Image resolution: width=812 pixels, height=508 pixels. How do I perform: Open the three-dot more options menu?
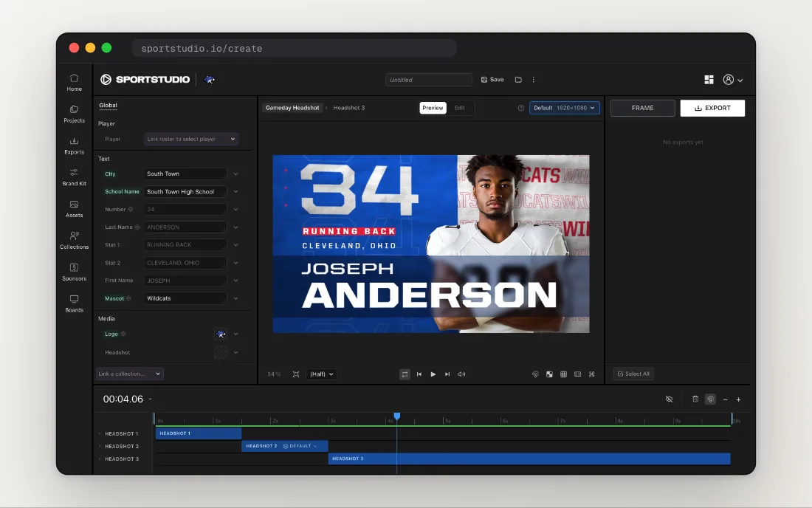534,80
